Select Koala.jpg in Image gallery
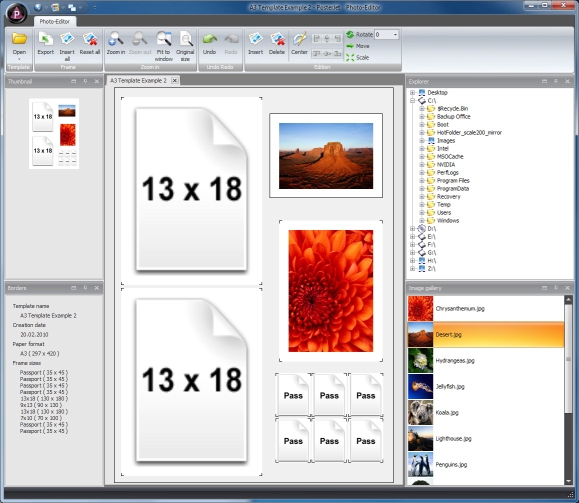The height and width of the screenshot is (503, 579). [x=486, y=413]
